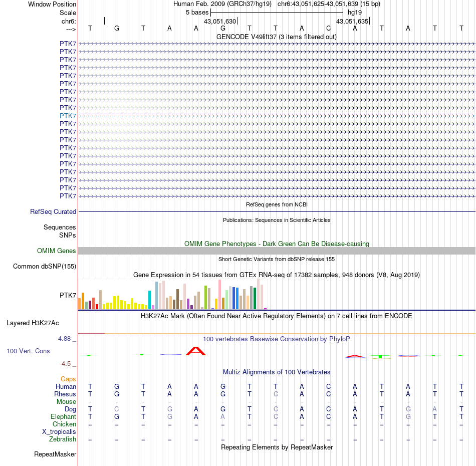Click the RefSeq genes from NCBI title

click(x=277, y=204)
